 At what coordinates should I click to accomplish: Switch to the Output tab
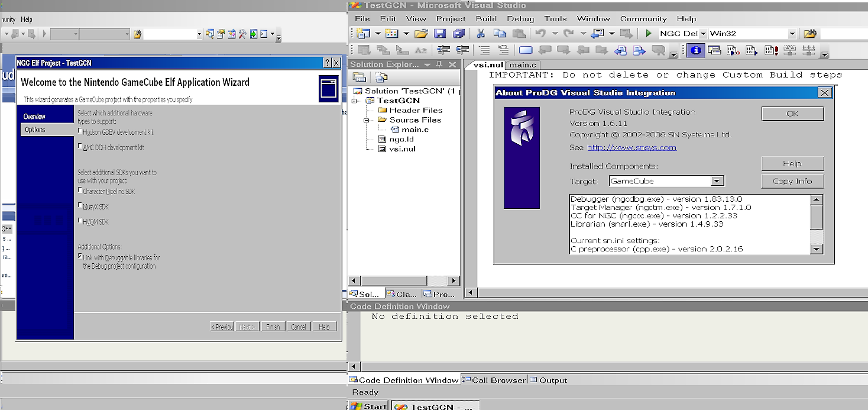[548, 380]
